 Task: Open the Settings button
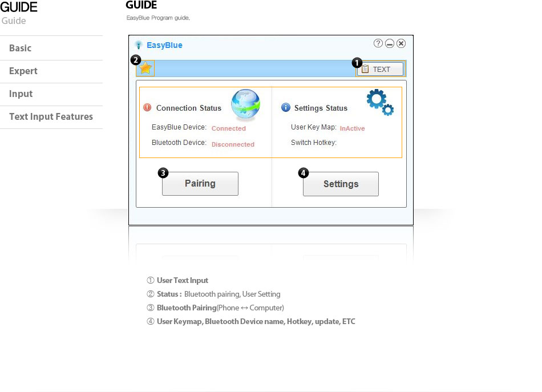(341, 184)
